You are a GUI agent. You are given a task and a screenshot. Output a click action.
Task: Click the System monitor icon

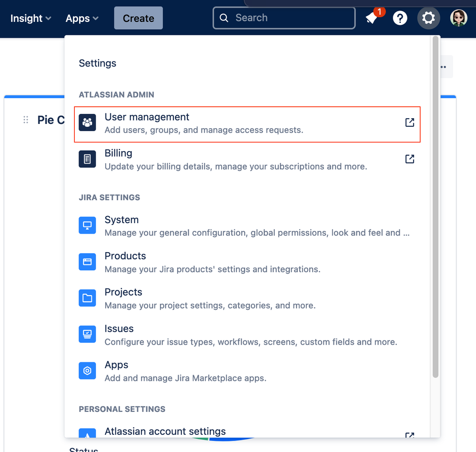tap(87, 226)
